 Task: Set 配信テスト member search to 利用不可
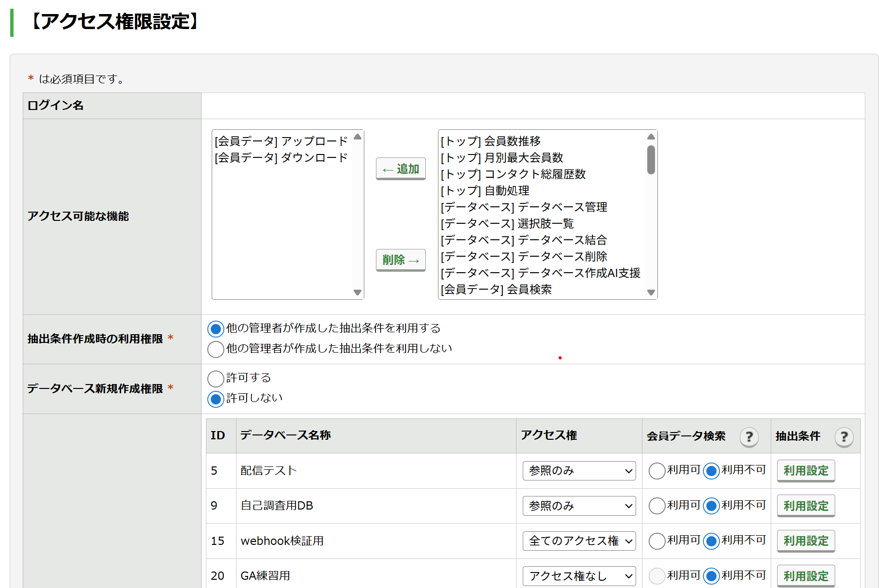point(711,471)
